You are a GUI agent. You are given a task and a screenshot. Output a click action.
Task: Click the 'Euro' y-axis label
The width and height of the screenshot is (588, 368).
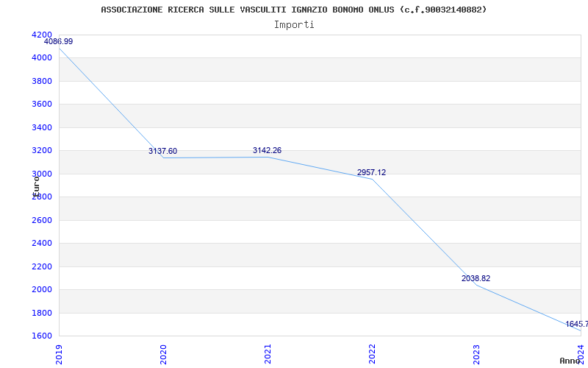click(36, 185)
